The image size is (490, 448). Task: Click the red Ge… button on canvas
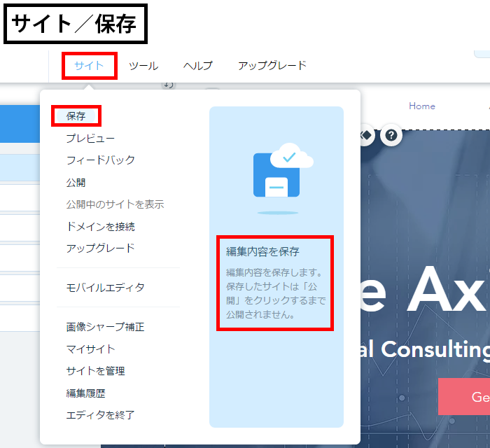tap(464, 396)
